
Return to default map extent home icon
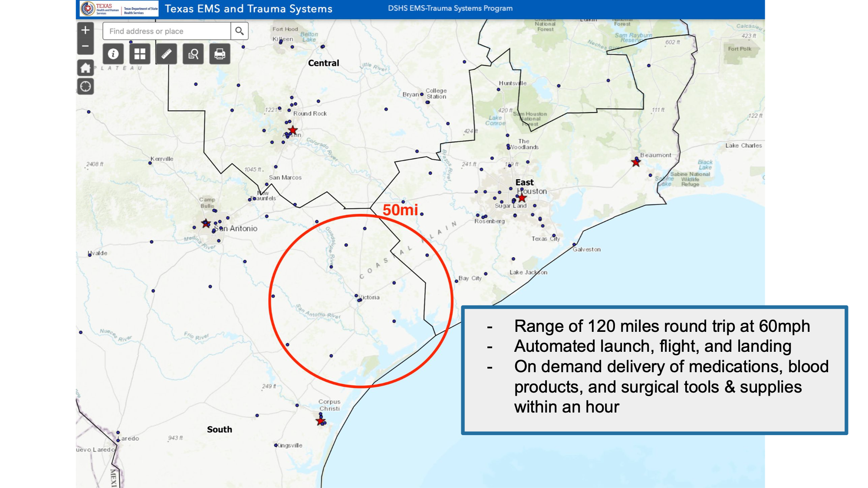click(x=85, y=68)
